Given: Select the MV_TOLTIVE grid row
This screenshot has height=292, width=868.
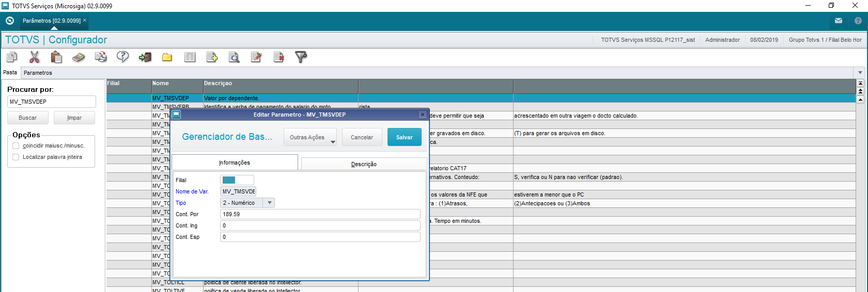Looking at the screenshot, I should pyautogui.click(x=481, y=290).
